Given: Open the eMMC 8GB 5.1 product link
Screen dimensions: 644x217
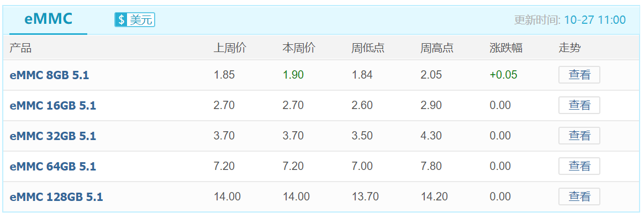Looking at the screenshot, I should pyautogui.click(x=49, y=75).
